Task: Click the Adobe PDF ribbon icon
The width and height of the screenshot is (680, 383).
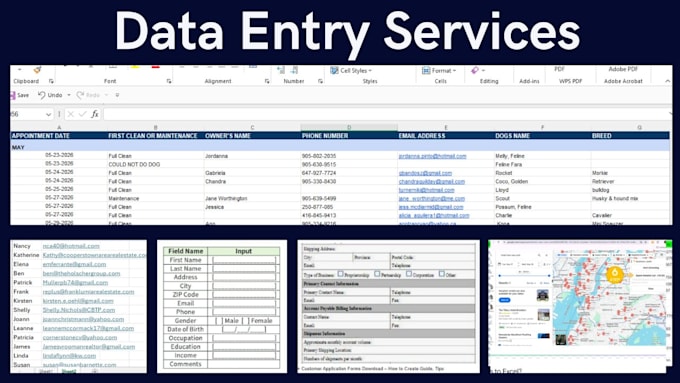Action: pos(623,69)
